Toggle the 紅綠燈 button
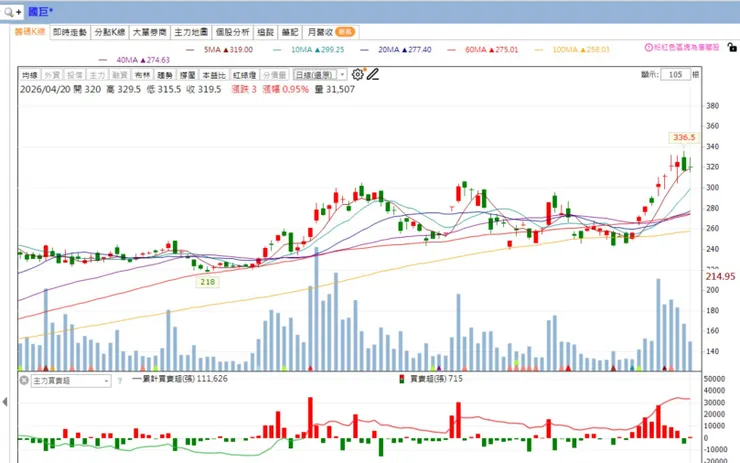This screenshot has height=463, width=740. point(244,75)
